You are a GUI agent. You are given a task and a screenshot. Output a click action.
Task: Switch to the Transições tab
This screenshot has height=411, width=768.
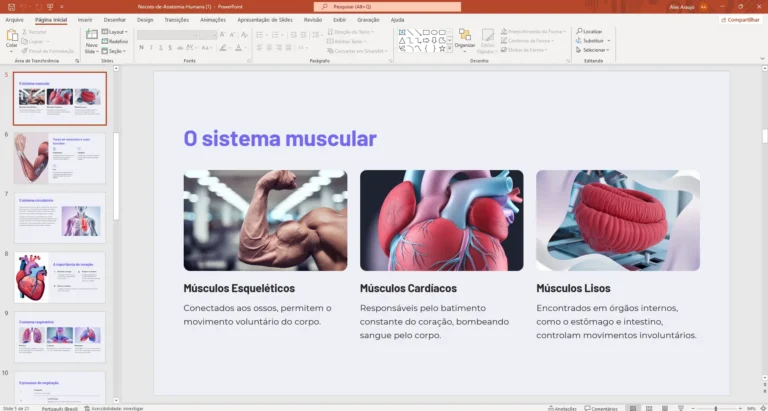[x=176, y=20]
